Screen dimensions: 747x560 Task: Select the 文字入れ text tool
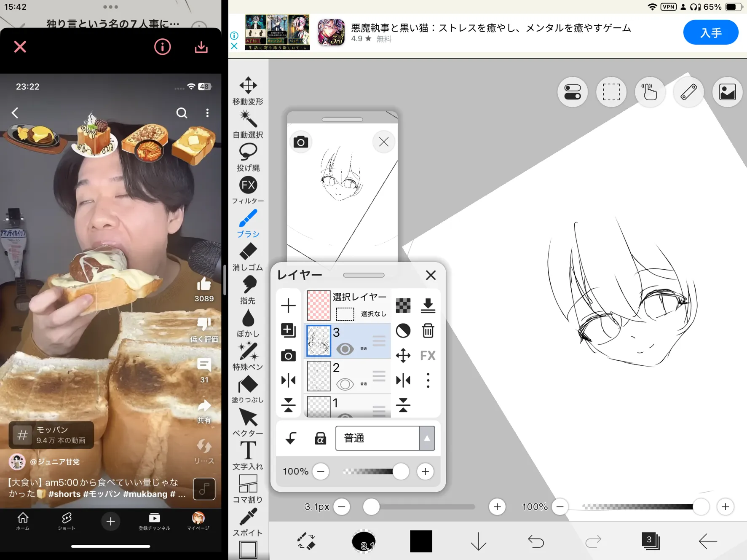(248, 456)
